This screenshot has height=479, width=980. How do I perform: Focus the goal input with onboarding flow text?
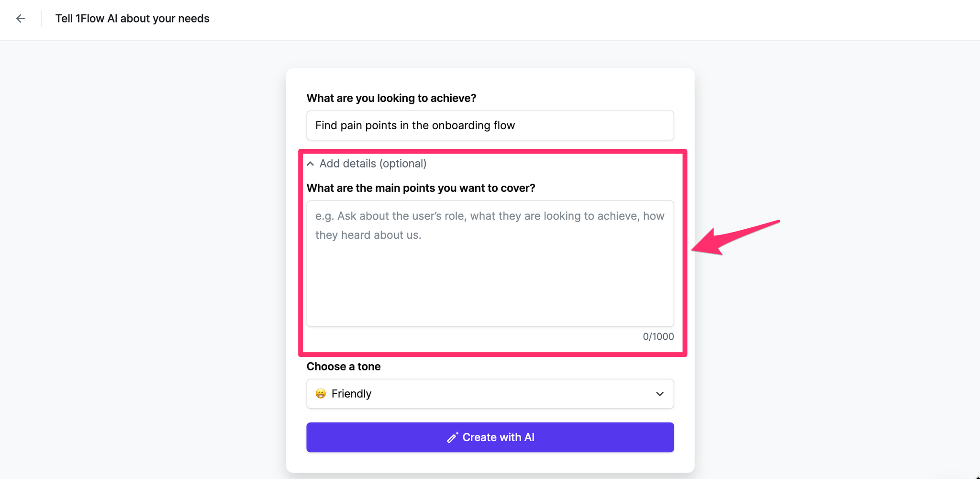[490, 125]
